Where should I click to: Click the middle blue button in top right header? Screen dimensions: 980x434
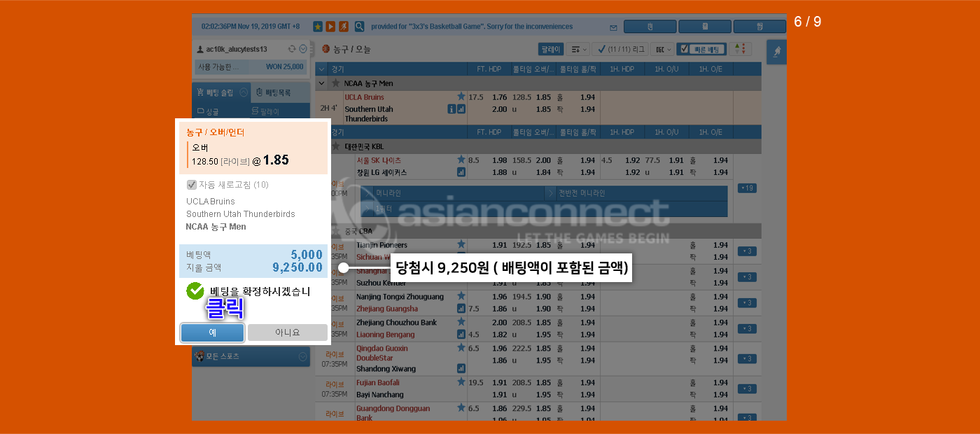pos(705,27)
